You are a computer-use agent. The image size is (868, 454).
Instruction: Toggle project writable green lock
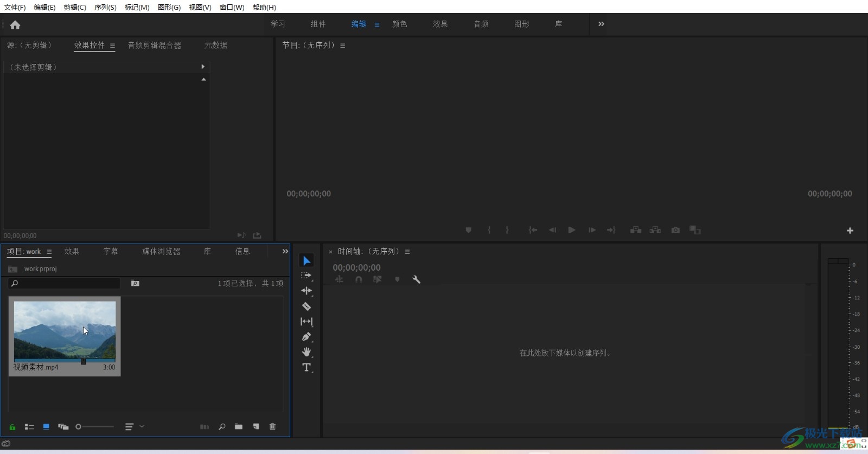tap(12, 427)
